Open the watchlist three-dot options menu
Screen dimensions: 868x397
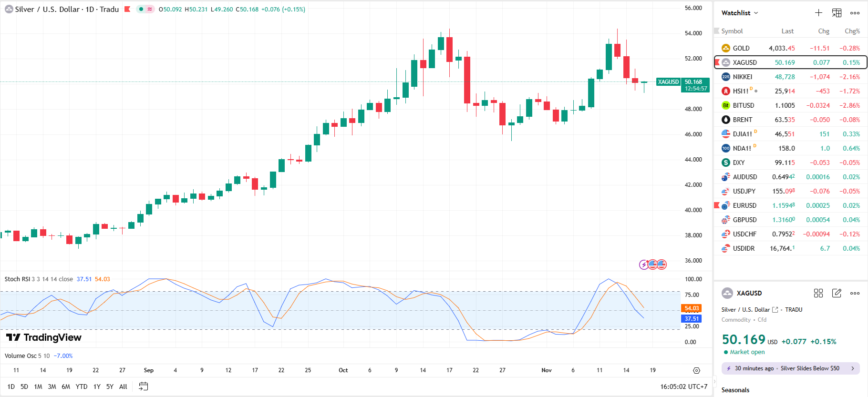(x=855, y=13)
